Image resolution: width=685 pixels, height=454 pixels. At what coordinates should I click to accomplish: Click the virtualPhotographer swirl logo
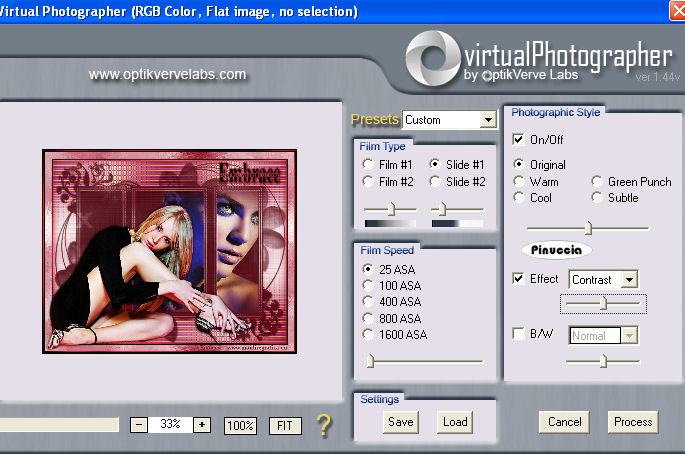tap(432, 58)
